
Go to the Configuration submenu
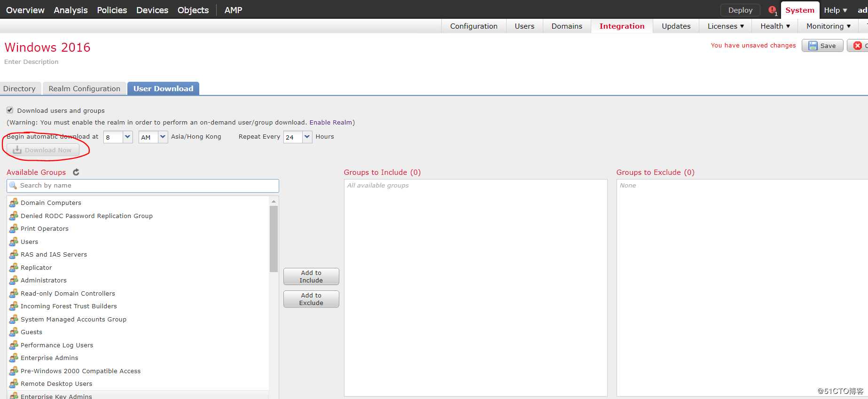tap(474, 26)
